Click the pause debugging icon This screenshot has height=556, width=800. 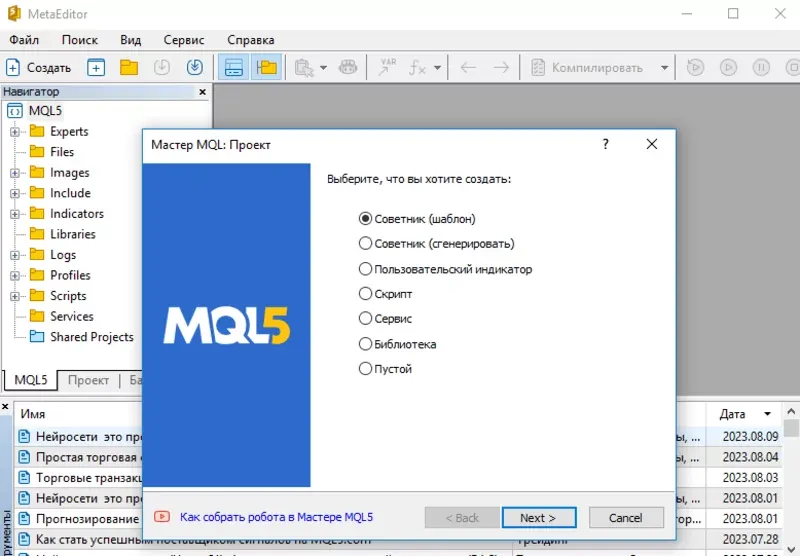pos(761,67)
